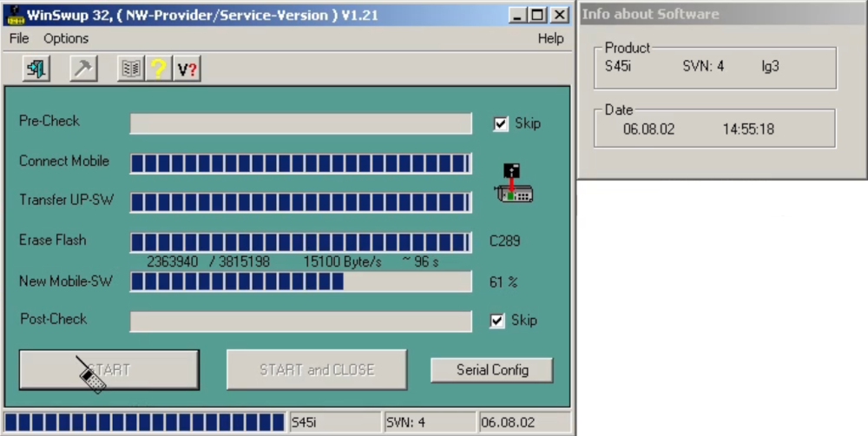
Task: Click the SVN: 4 status bar field
Action: pos(428,423)
